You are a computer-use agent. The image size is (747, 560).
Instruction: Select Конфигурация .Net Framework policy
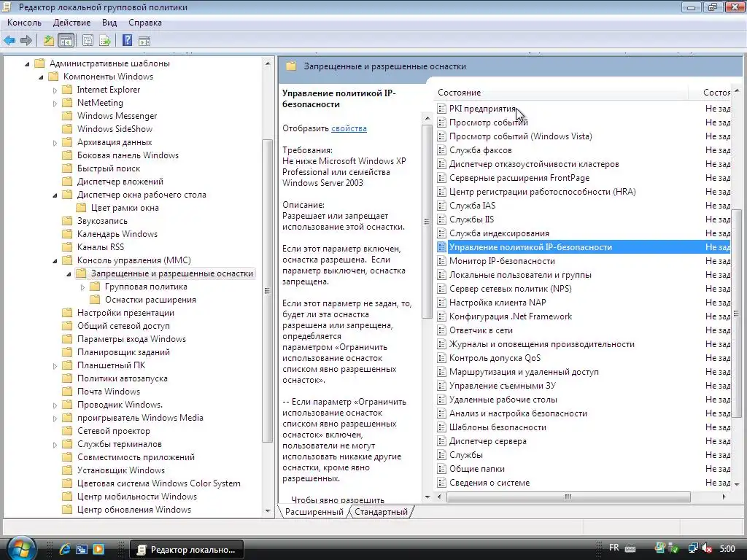point(511,316)
